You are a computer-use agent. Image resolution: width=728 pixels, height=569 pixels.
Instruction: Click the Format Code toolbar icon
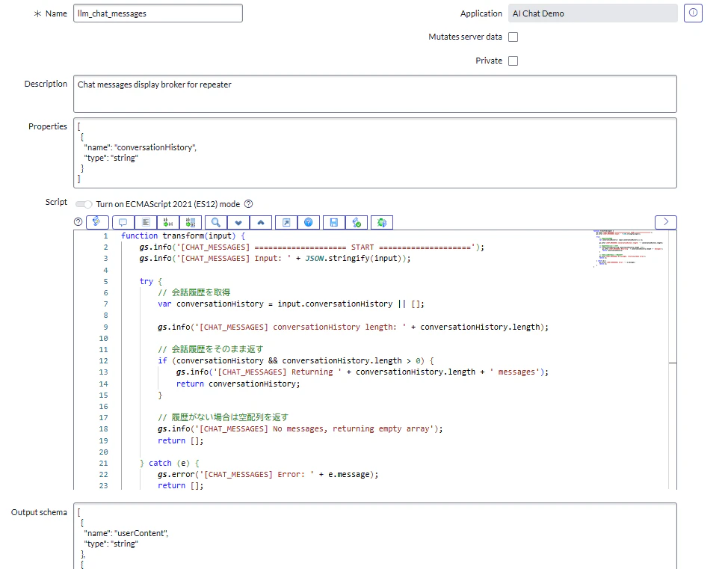[x=146, y=223]
